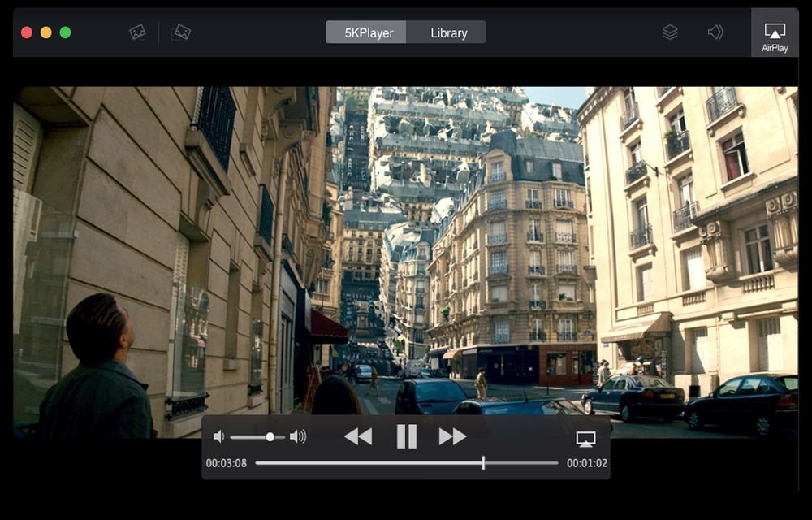This screenshot has width=812, height=520.
Task: Click the low volume speaker icon
Action: coord(218,437)
